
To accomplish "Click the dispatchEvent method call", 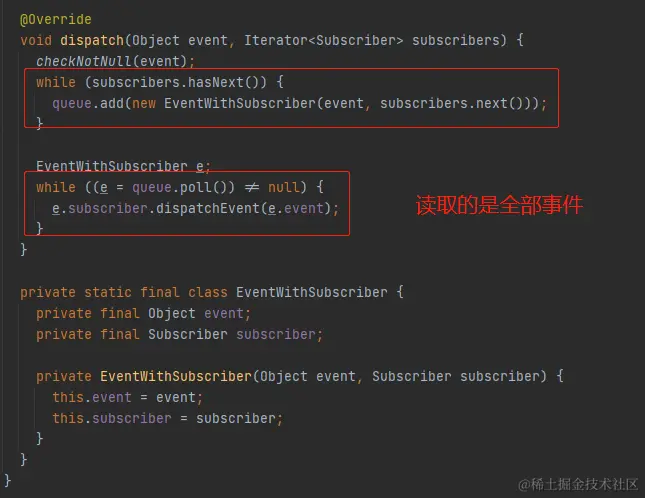I will [207, 208].
